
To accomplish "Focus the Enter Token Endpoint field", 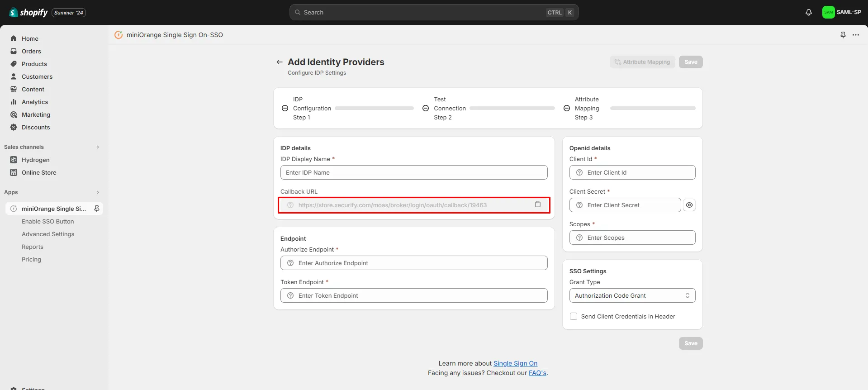I will (414, 295).
